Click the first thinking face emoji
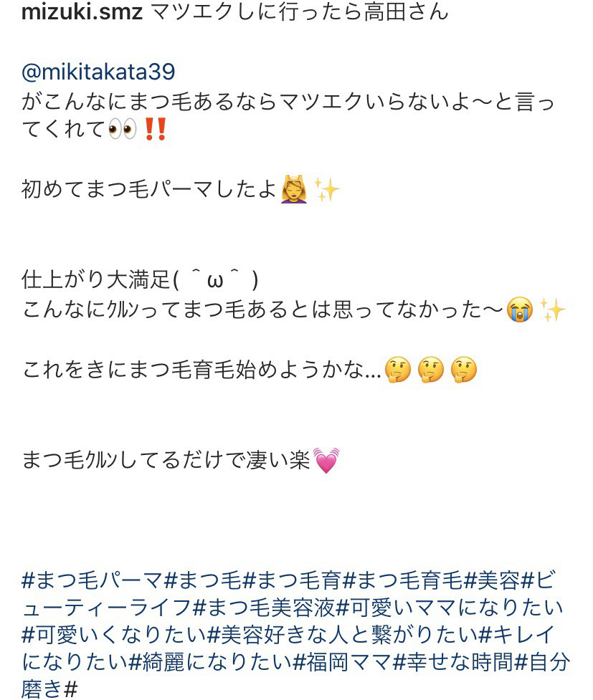This screenshot has width=593, height=700. click(x=398, y=370)
